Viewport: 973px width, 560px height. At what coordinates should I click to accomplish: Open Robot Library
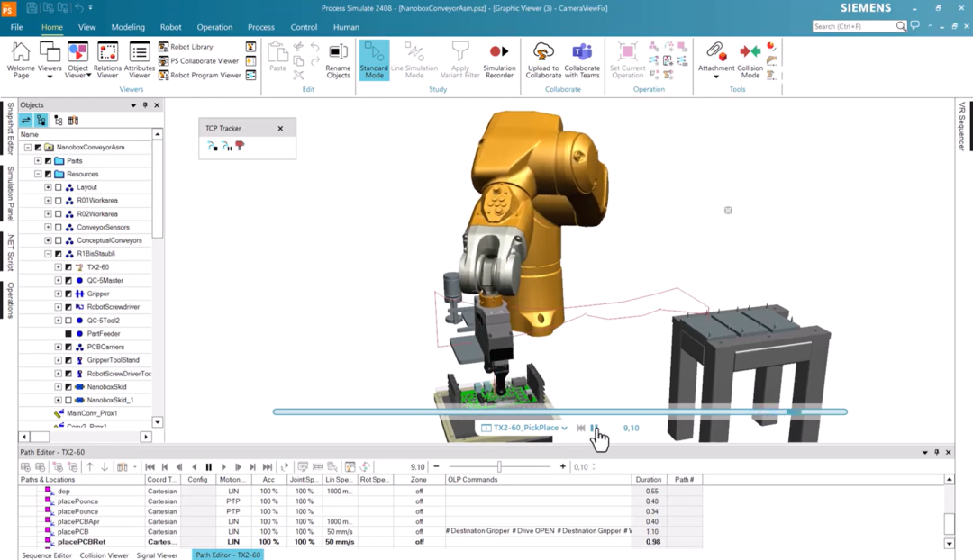coord(186,47)
